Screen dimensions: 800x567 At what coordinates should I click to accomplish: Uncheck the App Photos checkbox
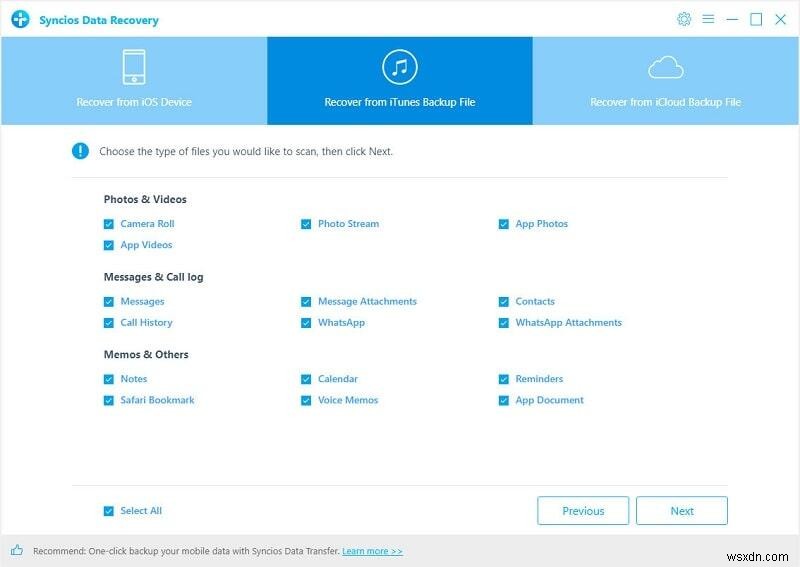tap(504, 224)
